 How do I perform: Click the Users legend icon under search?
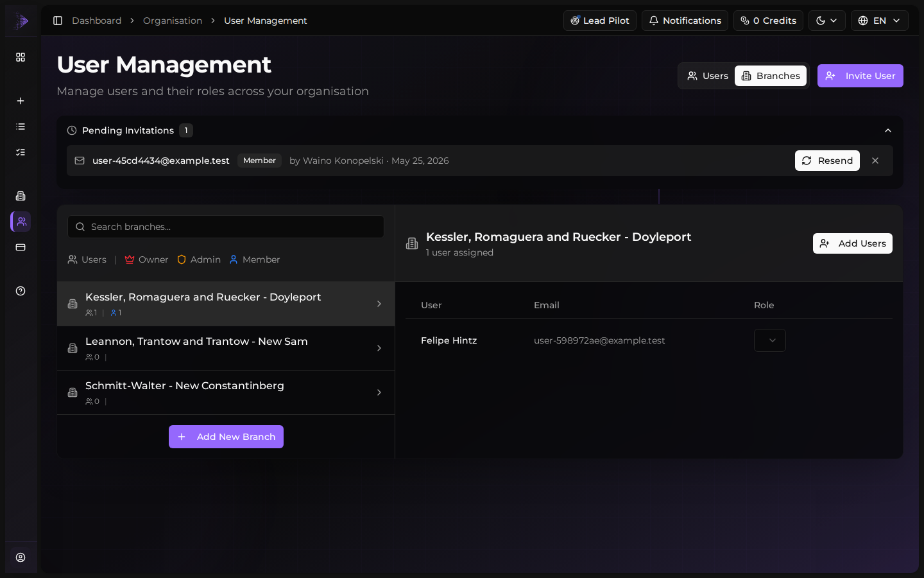pos(73,259)
